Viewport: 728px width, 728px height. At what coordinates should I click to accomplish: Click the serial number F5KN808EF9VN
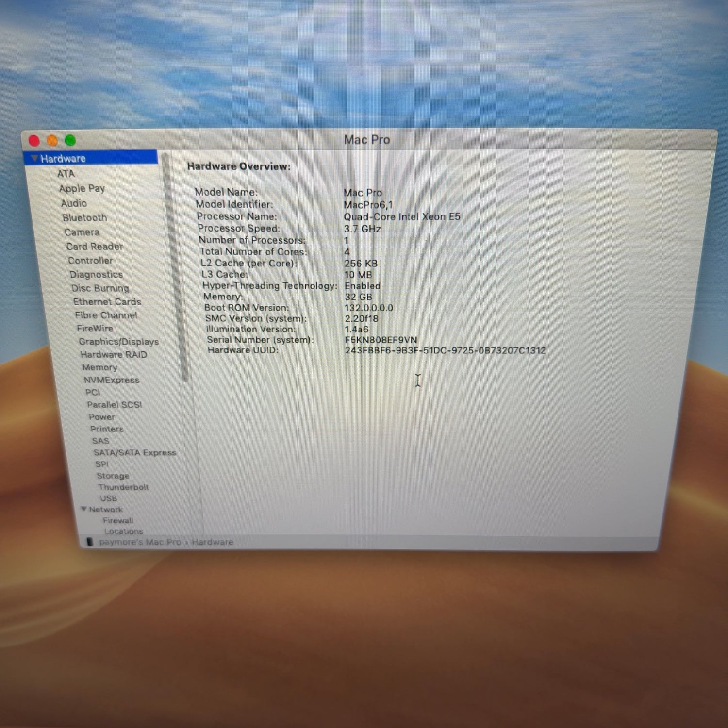(381, 340)
